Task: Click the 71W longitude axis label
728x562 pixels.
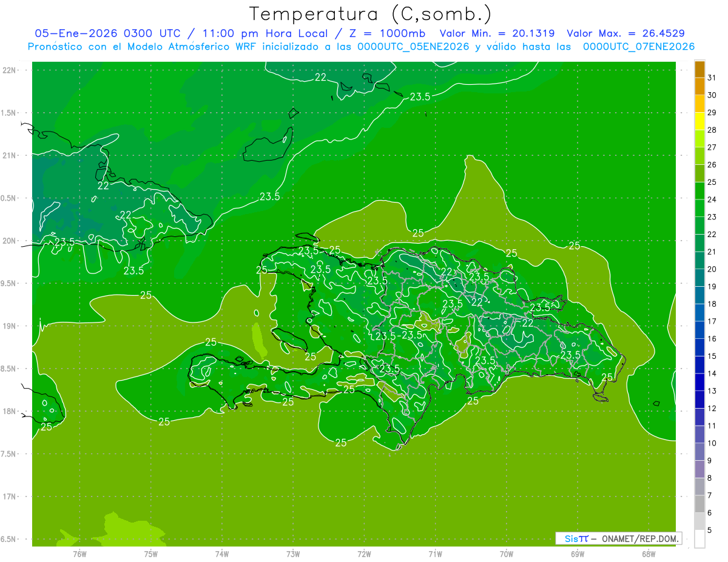Action: 435,554
